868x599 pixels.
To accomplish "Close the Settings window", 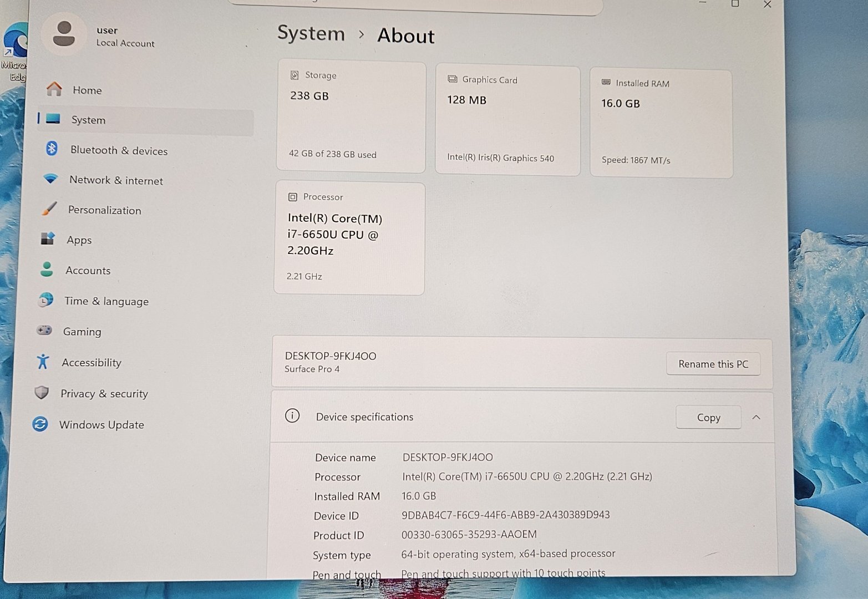I will (767, 4).
